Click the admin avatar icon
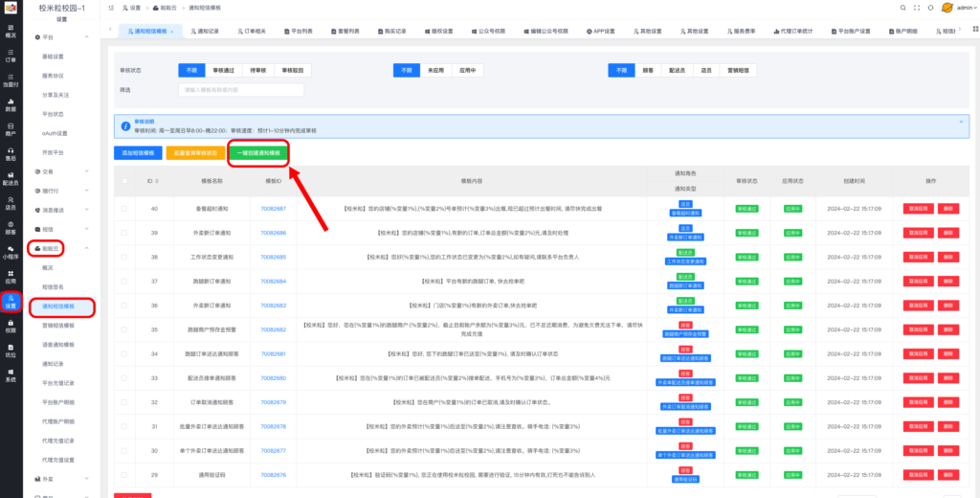 (x=947, y=8)
